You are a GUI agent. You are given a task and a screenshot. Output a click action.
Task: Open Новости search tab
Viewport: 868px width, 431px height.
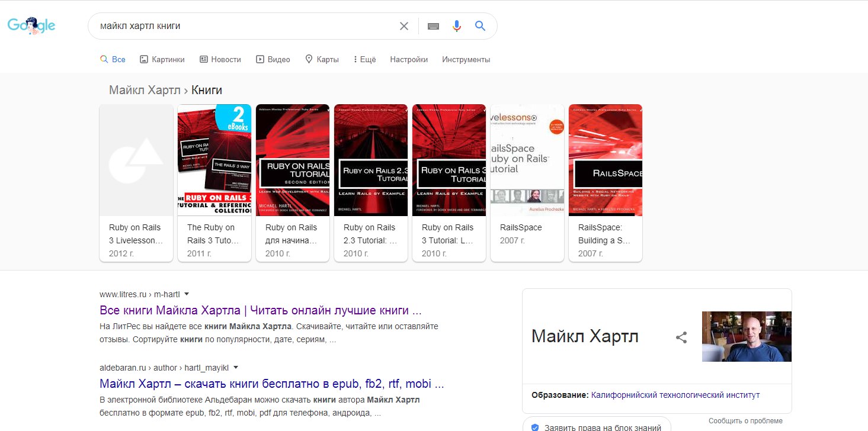220,59
